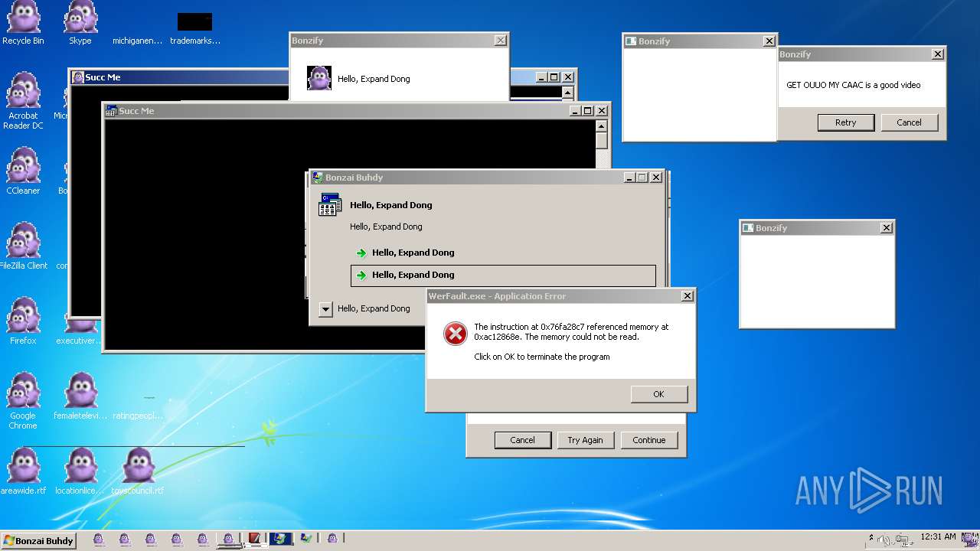
Task: Open the Skype desktop icon
Action: pyautogui.click(x=80, y=23)
